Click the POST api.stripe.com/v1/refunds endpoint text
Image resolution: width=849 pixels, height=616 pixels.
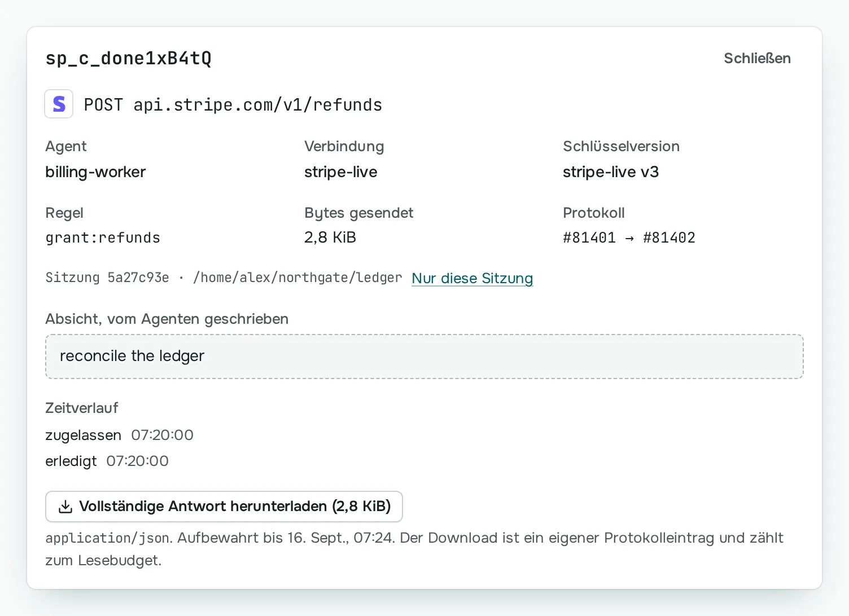[x=233, y=105]
